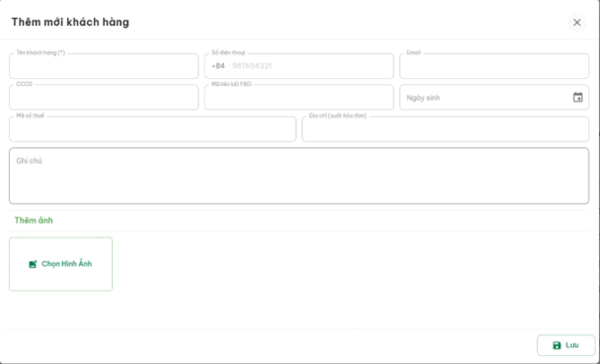Click into the Email input field
Screen dimensions: 600x364
tap(493, 67)
